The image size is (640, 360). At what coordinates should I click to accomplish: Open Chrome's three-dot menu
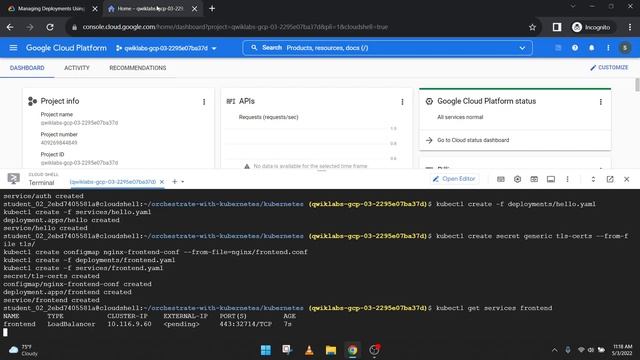point(630,27)
